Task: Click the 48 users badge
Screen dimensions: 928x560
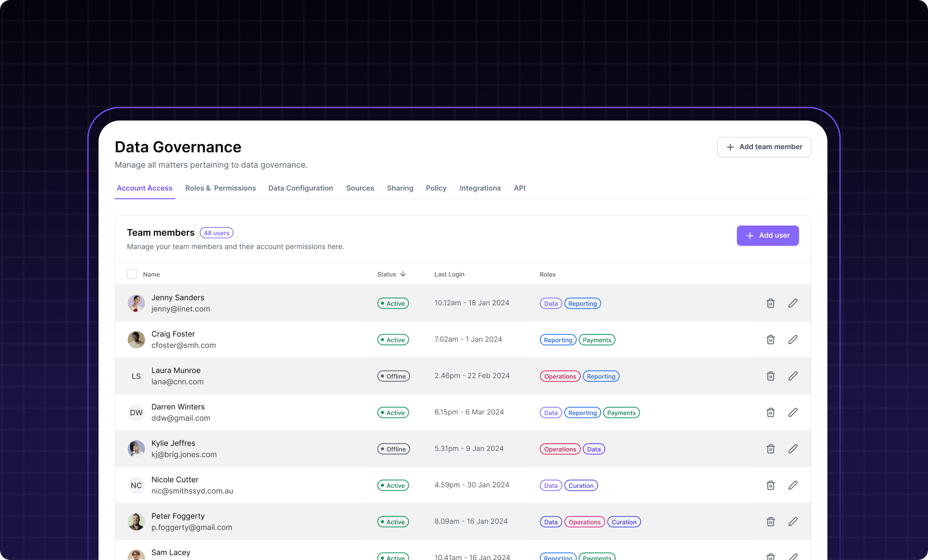Action: click(217, 233)
